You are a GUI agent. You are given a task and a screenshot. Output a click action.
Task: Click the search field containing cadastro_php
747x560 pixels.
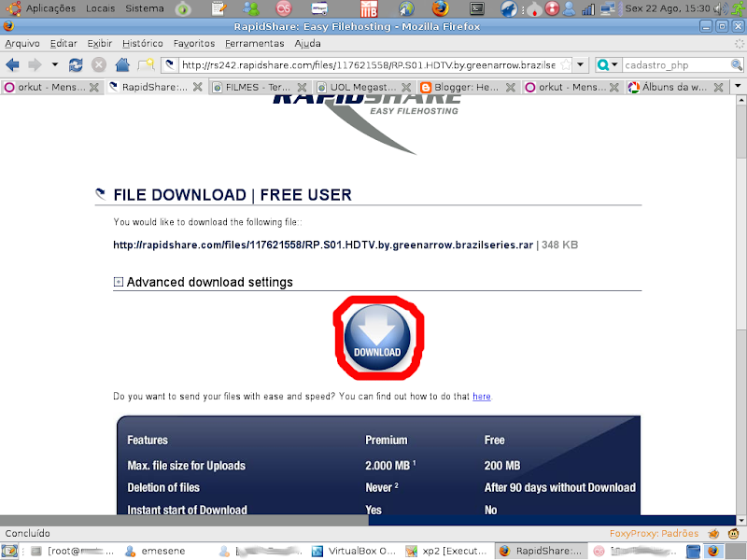point(676,64)
